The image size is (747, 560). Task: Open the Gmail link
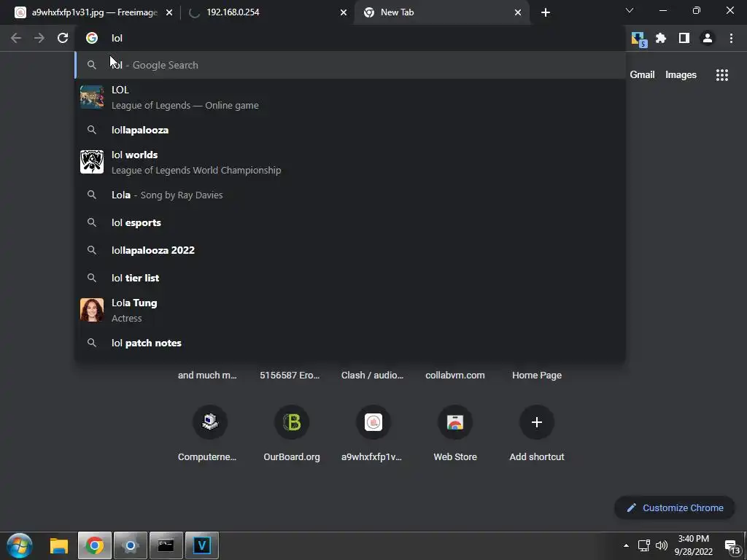pyautogui.click(x=642, y=75)
